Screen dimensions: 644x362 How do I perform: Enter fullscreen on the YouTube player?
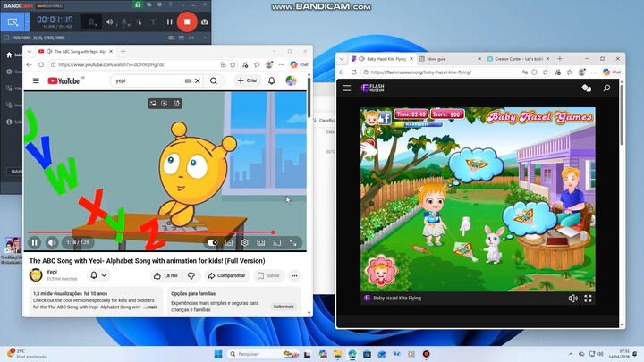[x=292, y=242]
